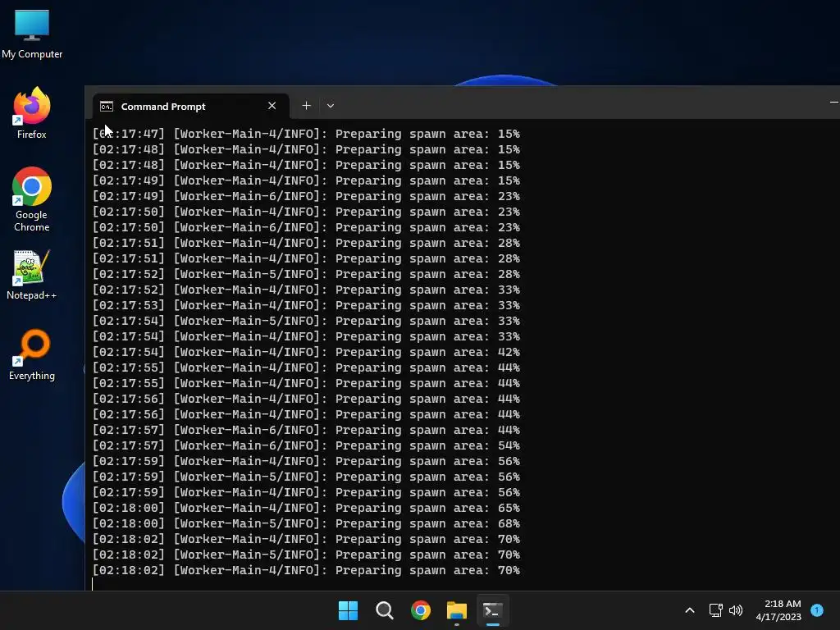This screenshot has height=630, width=840.
Task: Open taskbar Search
Action: tap(385, 610)
